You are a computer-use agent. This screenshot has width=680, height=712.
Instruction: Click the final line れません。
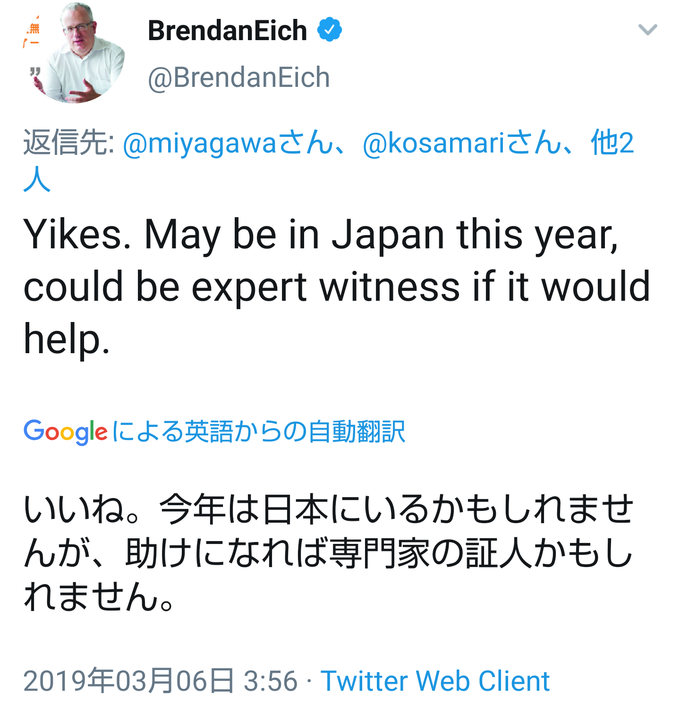[99, 597]
